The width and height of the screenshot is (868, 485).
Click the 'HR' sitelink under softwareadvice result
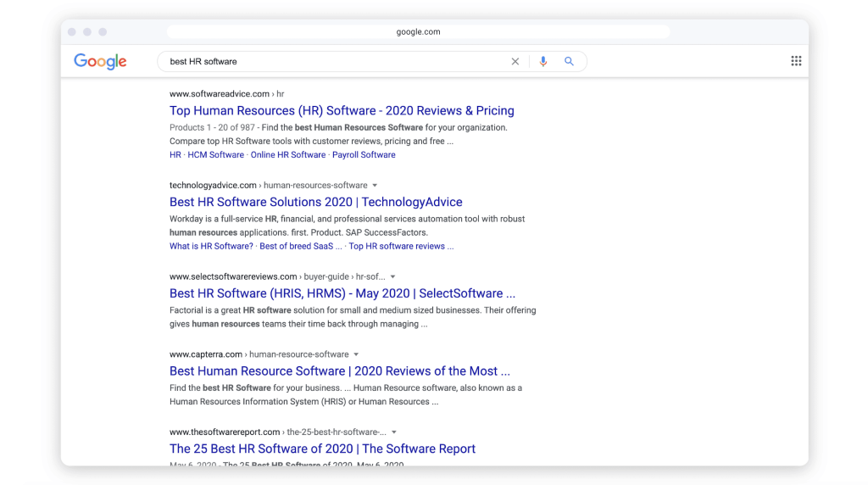click(x=175, y=155)
